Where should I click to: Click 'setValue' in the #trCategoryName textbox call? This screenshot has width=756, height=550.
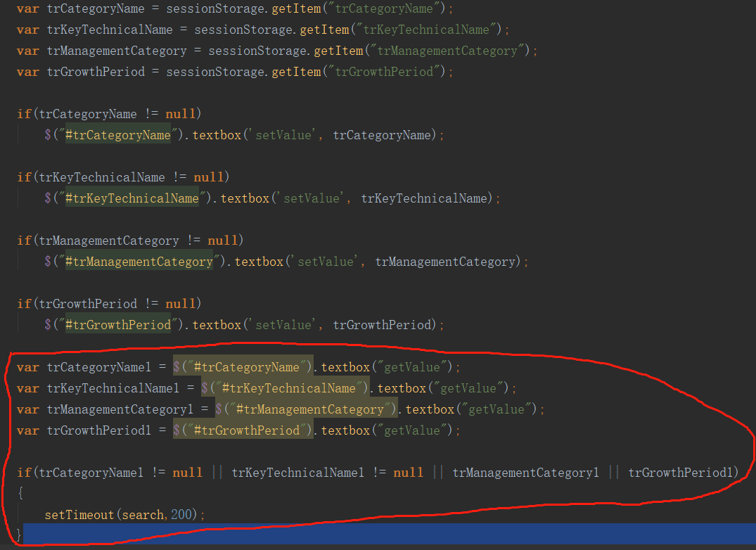click(x=283, y=135)
